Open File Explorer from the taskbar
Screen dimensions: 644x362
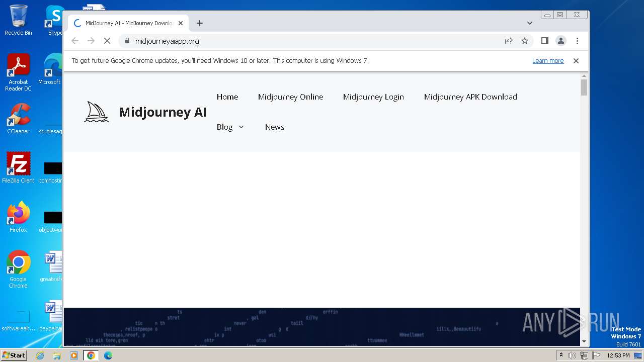click(x=57, y=355)
